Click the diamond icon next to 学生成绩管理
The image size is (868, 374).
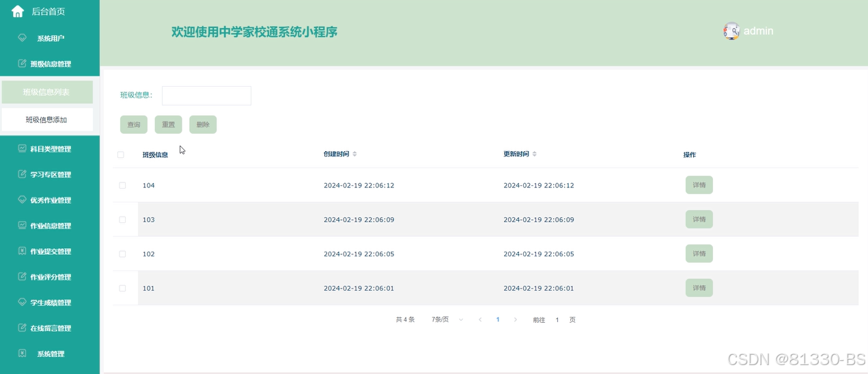pyautogui.click(x=23, y=302)
